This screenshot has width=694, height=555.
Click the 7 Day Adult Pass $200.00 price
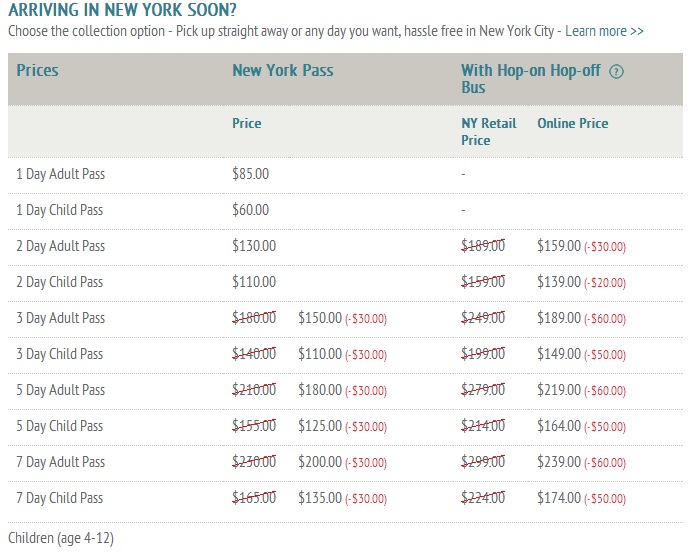click(320, 462)
